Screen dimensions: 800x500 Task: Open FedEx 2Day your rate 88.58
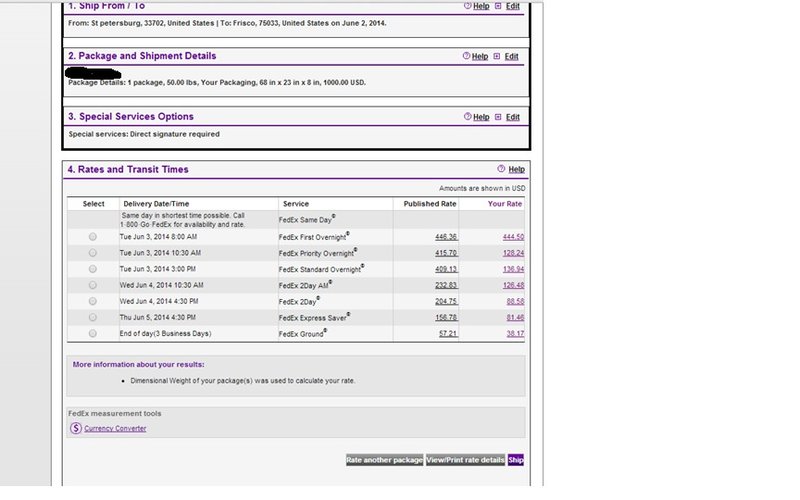click(x=515, y=301)
